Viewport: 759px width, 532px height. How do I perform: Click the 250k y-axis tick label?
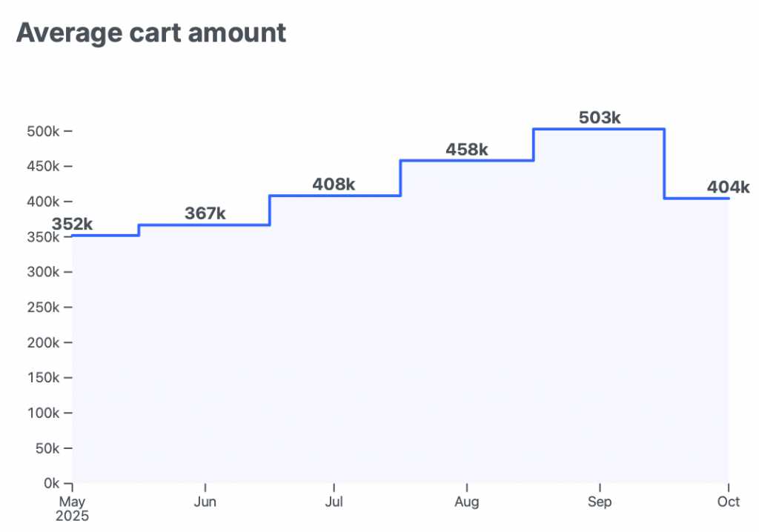(x=44, y=307)
